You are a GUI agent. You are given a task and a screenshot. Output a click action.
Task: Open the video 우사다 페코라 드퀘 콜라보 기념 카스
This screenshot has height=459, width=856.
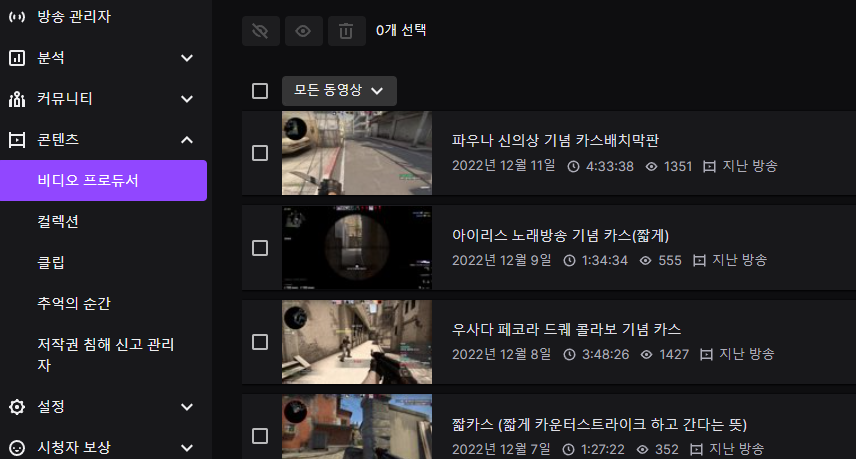[x=566, y=329]
